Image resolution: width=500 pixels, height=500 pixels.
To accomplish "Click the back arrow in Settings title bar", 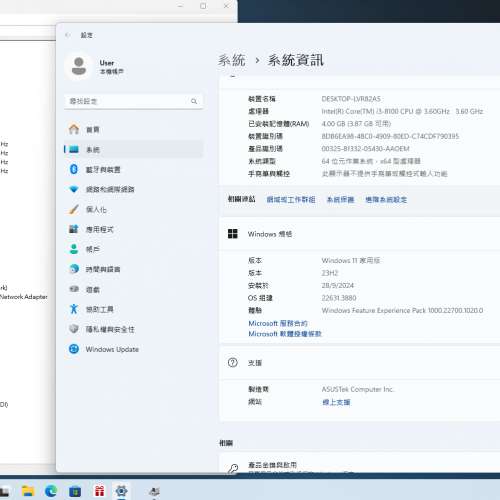I will [x=68, y=35].
